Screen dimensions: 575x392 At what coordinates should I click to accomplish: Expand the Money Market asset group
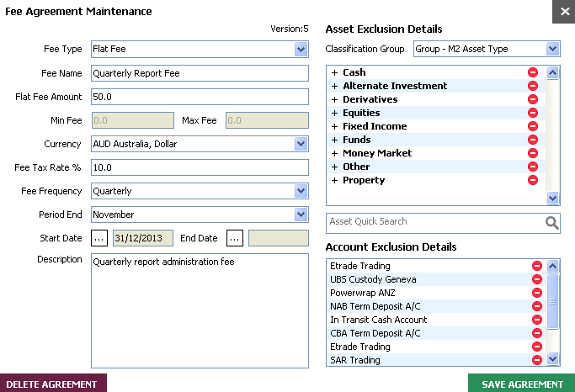pos(334,153)
